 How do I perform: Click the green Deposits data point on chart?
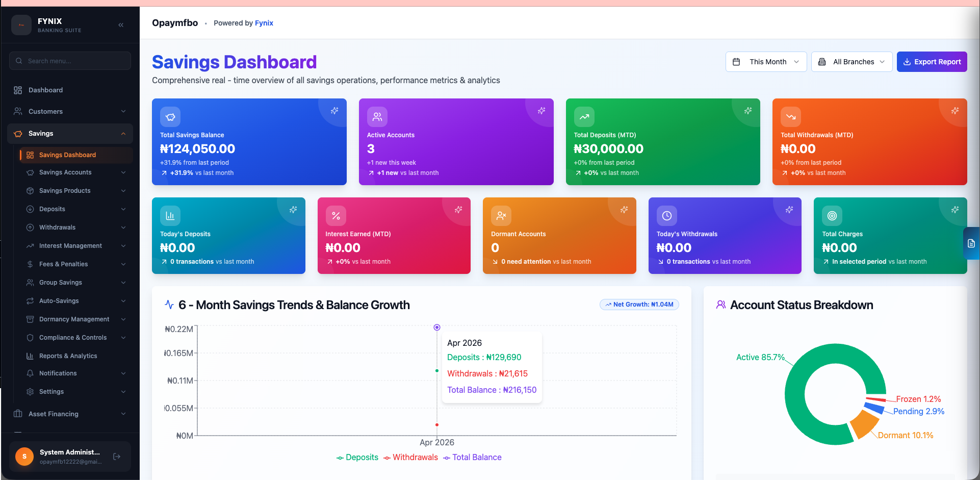click(437, 371)
